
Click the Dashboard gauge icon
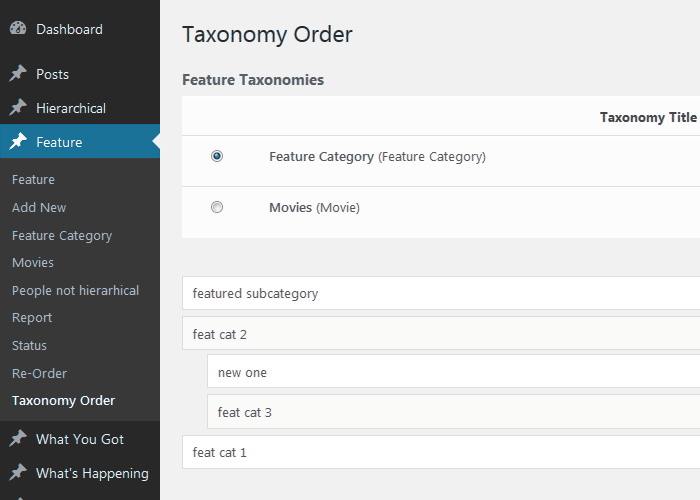pyautogui.click(x=18, y=29)
